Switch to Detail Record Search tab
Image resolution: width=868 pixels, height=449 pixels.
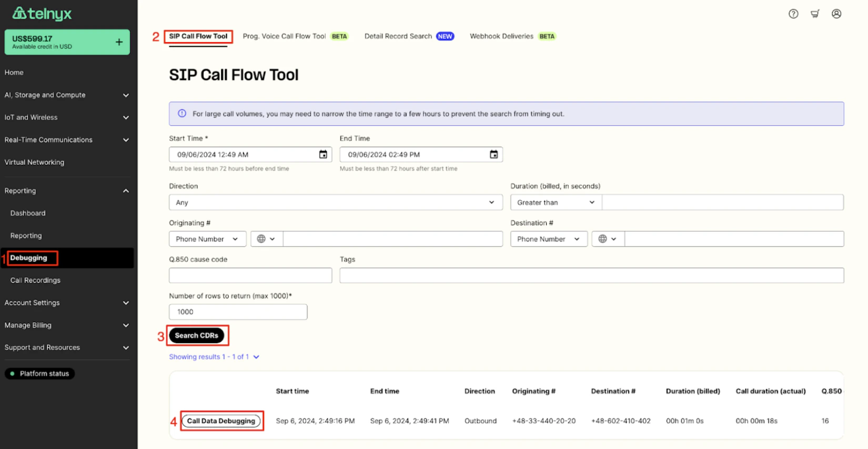[409, 36]
